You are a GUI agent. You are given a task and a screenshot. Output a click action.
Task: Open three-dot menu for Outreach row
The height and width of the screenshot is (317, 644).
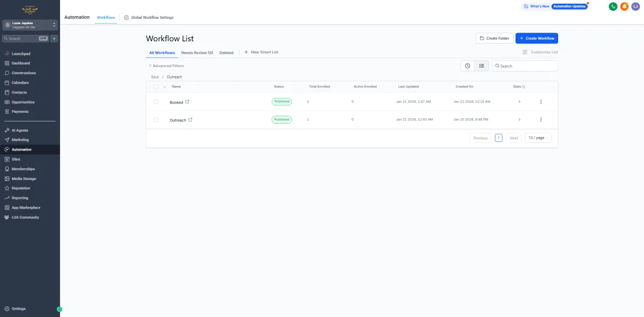click(541, 120)
